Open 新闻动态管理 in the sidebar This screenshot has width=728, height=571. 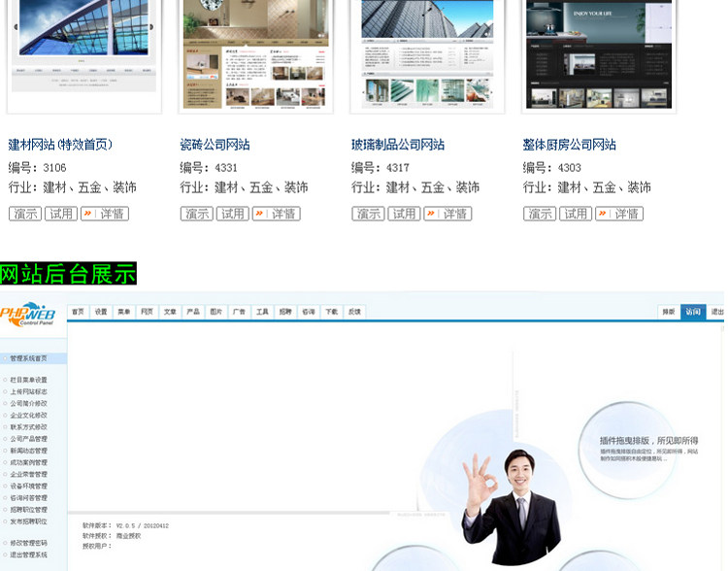coord(28,451)
